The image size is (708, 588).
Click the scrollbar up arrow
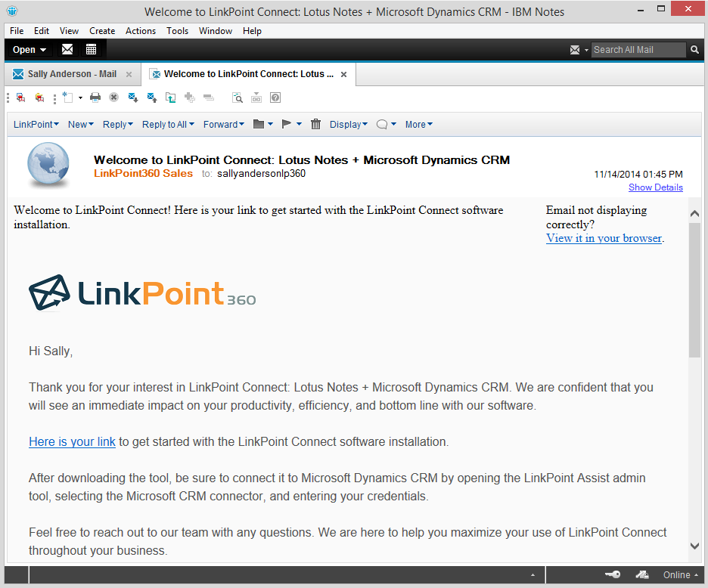coord(694,214)
